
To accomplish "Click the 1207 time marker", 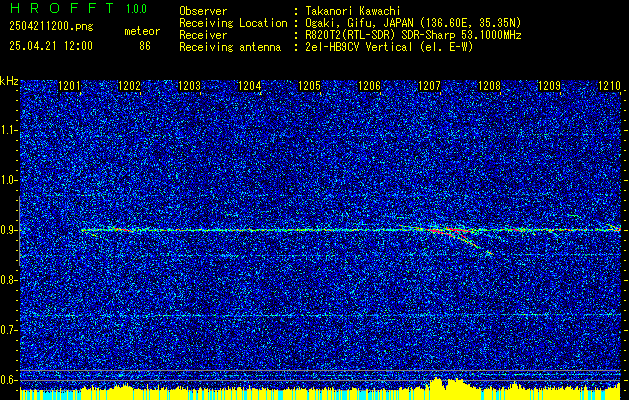I will point(429,86).
